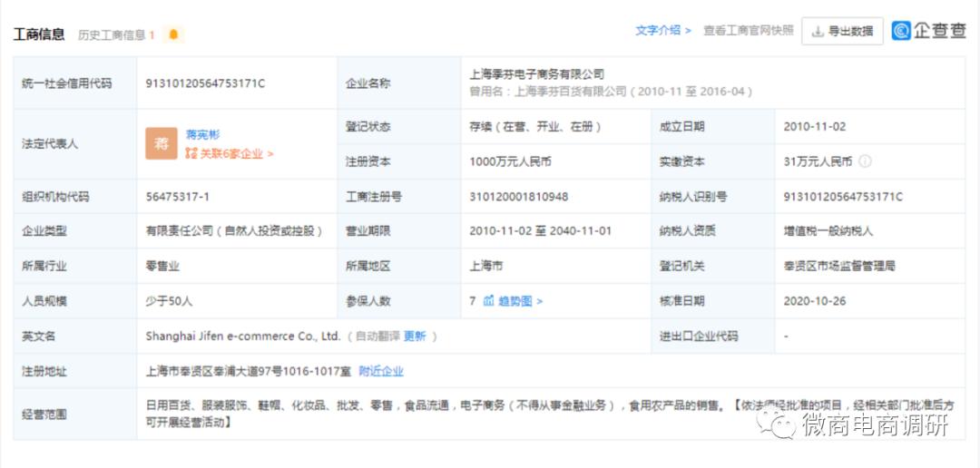Image resolution: width=980 pixels, height=468 pixels.
Task: Open 附近企业 link beside registered address
Action: point(381,371)
